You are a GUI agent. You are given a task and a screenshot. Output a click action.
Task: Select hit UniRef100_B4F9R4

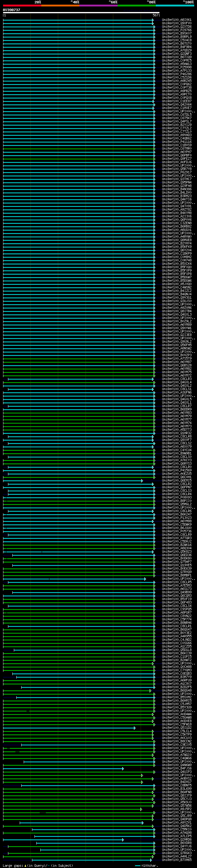click(176, 47)
